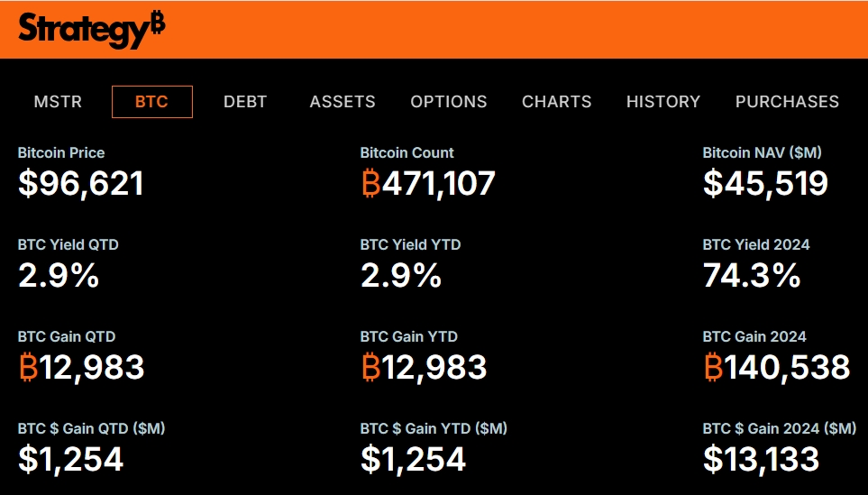
Task: Open the OPTIONS tab
Action: pos(449,102)
